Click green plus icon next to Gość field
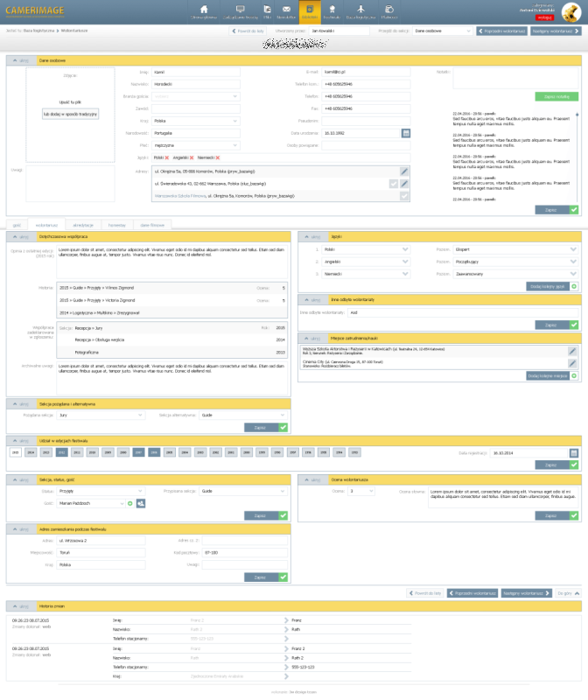588x700 pixels. [129, 503]
